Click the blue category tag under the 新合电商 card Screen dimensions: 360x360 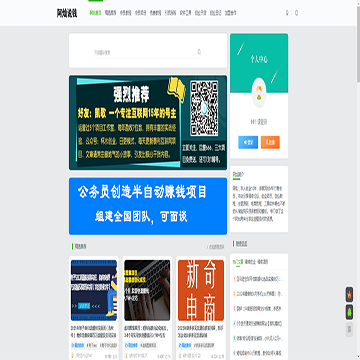[x=185, y=345]
